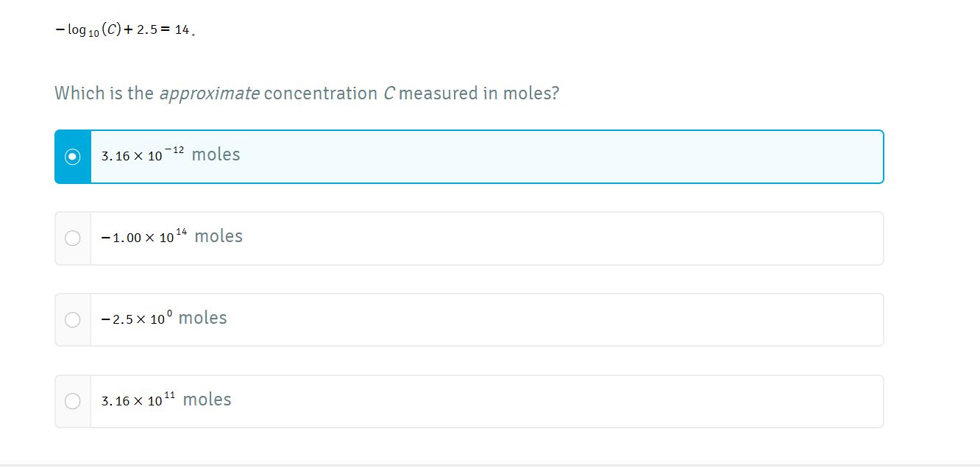Click the 14 exponent in the second answer
Viewport: 980px width, 468px height.
181,233
